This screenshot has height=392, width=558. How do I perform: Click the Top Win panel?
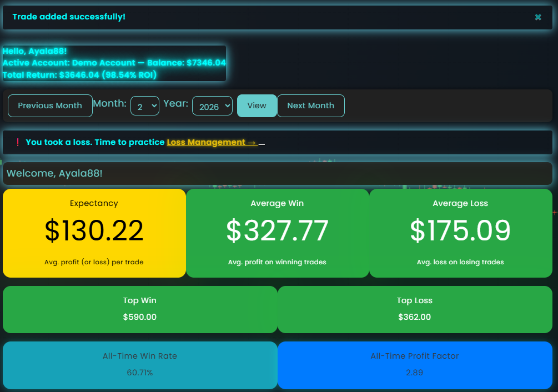pos(140,309)
